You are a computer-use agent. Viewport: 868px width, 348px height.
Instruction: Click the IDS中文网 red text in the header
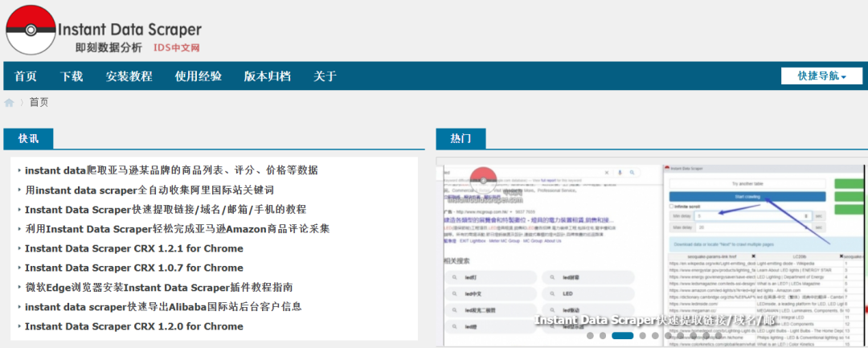click(177, 48)
